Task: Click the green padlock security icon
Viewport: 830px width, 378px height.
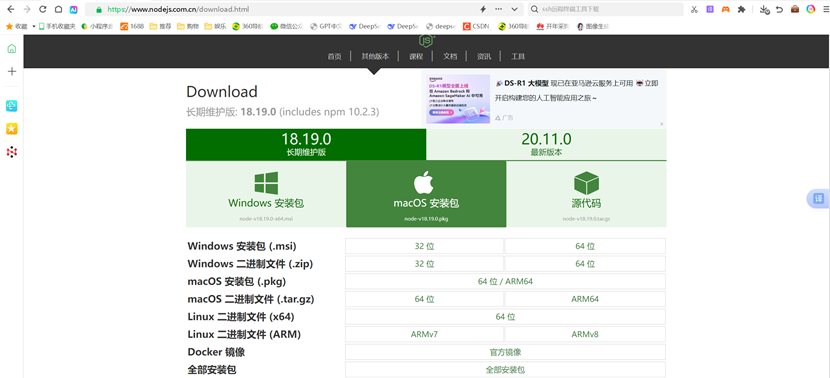Action: click(x=98, y=9)
